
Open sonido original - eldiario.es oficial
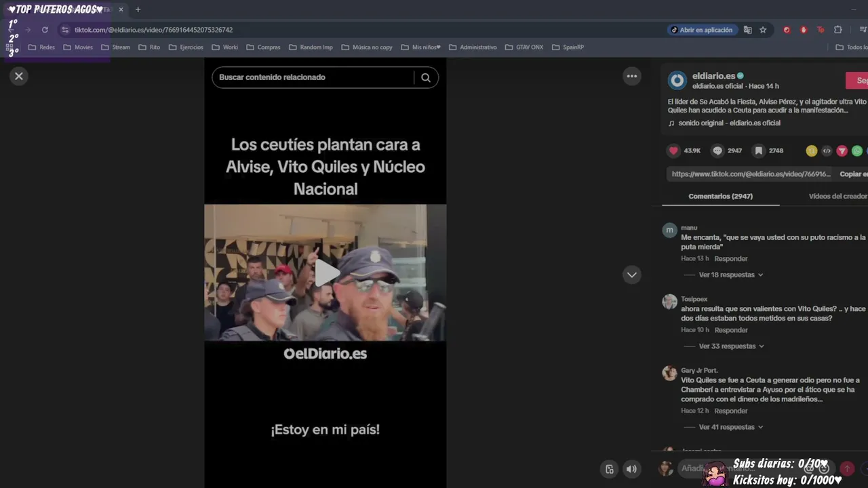pyautogui.click(x=729, y=123)
